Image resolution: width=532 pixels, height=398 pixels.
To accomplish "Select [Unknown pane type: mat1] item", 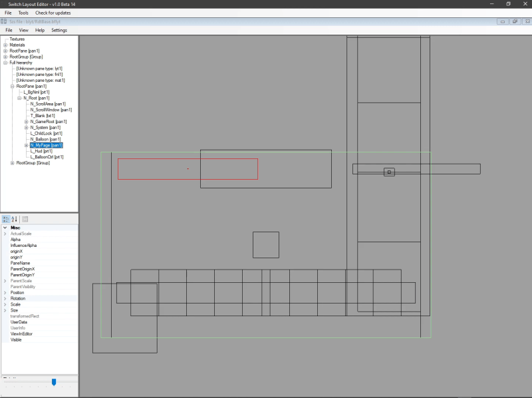I will (x=41, y=81).
